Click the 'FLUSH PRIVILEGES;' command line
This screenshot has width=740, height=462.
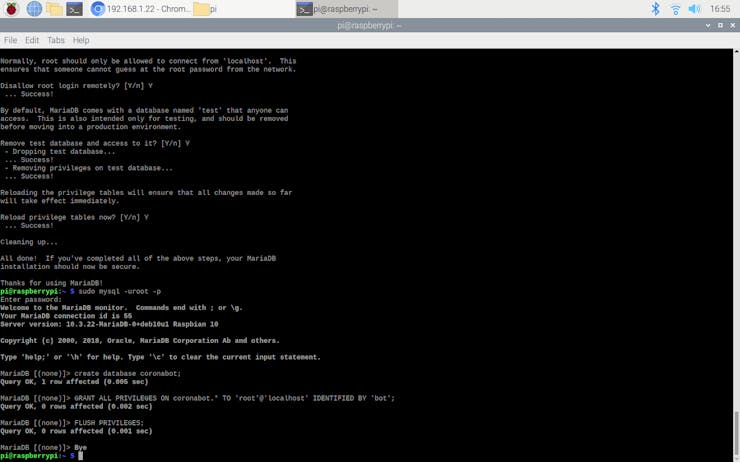coord(72,423)
